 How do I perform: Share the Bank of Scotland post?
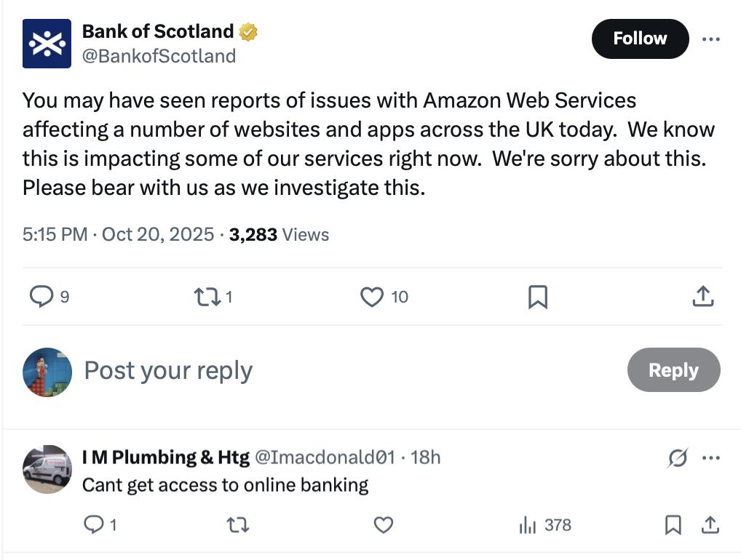point(702,297)
